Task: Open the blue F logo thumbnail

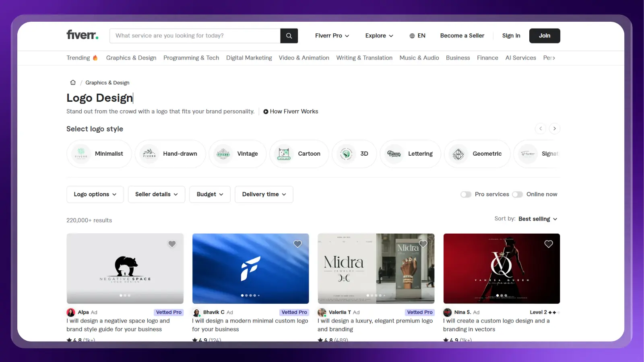Action: point(251,269)
